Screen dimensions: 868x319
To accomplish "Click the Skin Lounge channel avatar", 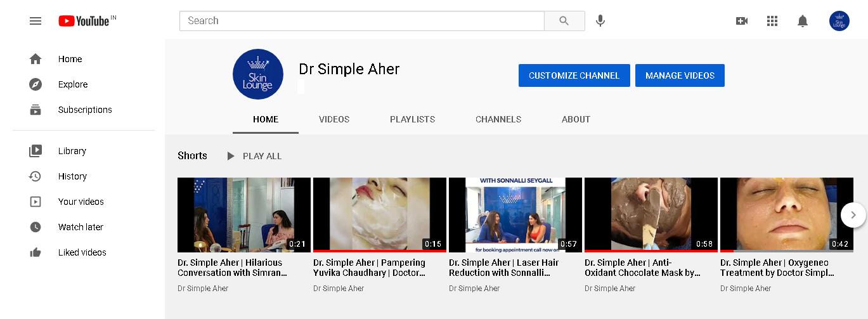I will (258, 74).
